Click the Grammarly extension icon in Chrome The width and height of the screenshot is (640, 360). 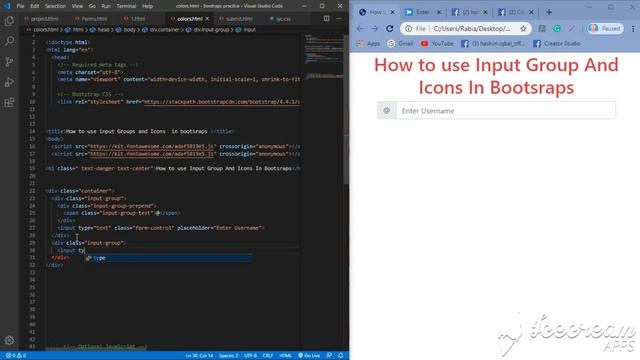click(557, 29)
